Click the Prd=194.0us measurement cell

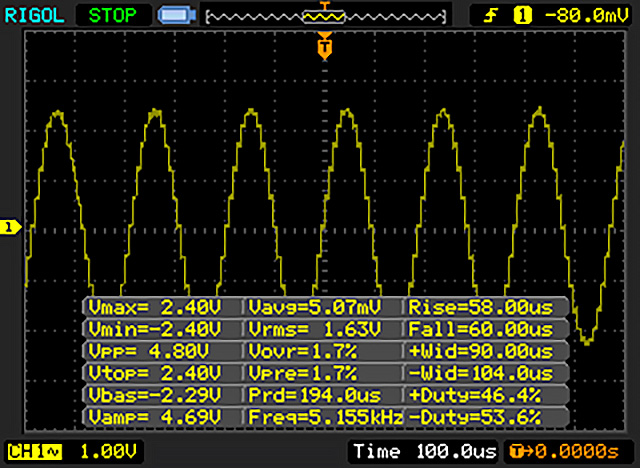point(322,394)
